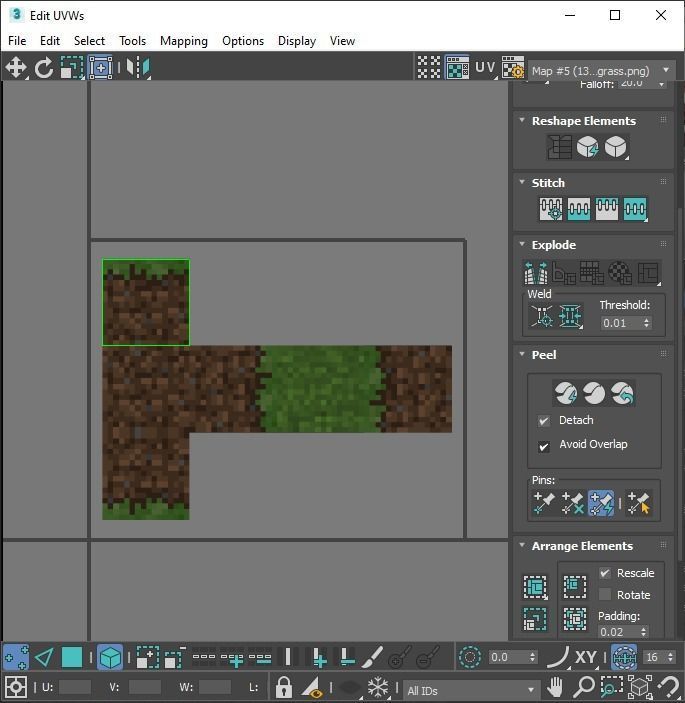Open the checker pattern display options icon
The height and width of the screenshot is (703, 685).
429,67
